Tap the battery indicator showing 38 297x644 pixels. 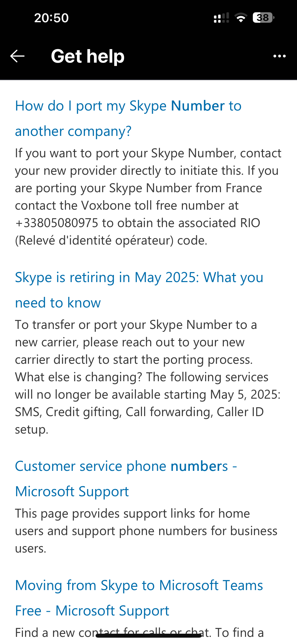pyautogui.click(x=263, y=18)
